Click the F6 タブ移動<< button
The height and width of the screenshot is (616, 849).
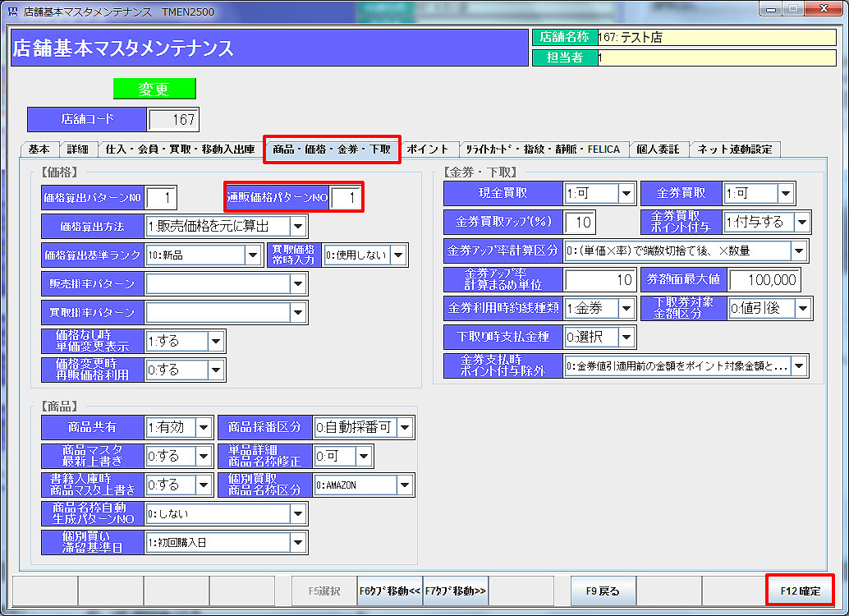point(390,591)
